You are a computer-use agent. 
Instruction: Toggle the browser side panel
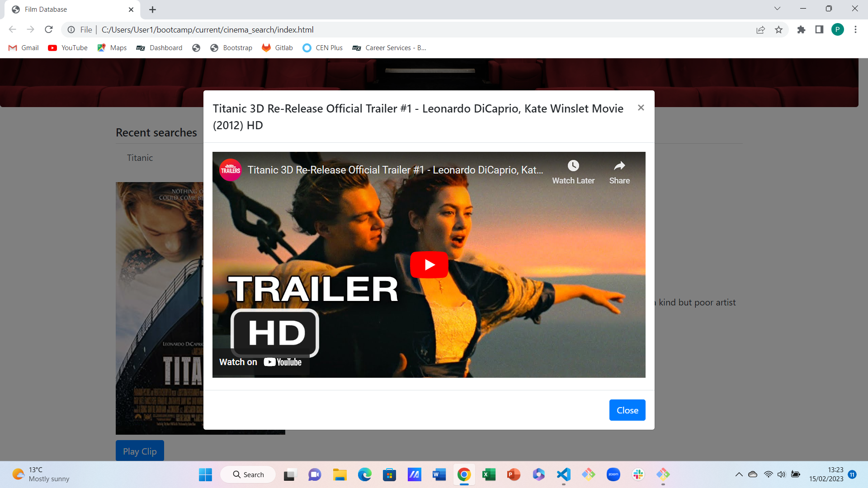click(819, 30)
